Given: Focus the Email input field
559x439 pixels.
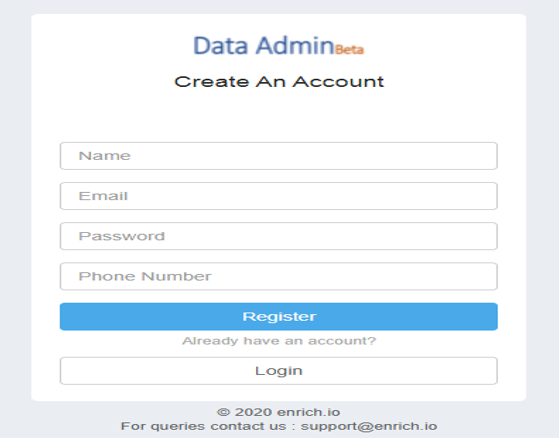Looking at the screenshot, I should [279, 196].
